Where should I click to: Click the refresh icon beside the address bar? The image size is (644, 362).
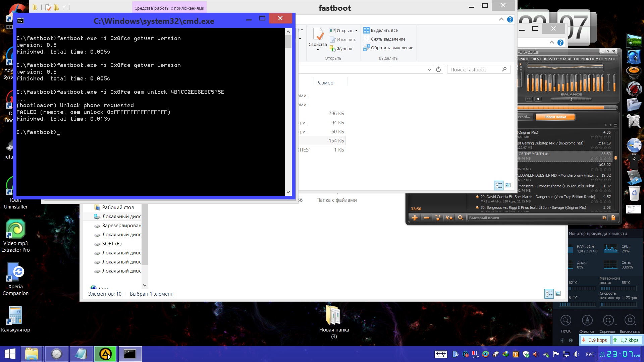438,69
